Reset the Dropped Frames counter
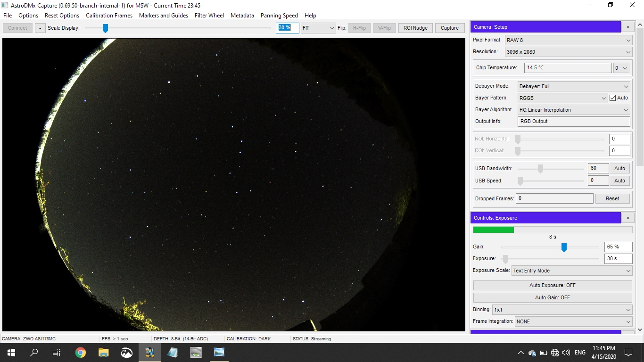644x362 pixels. 612,198
